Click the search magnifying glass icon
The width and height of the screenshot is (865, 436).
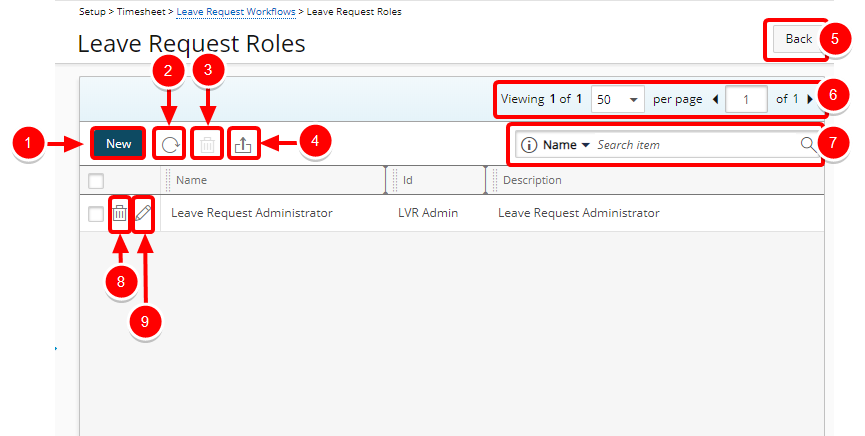pyautogui.click(x=808, y=145)
